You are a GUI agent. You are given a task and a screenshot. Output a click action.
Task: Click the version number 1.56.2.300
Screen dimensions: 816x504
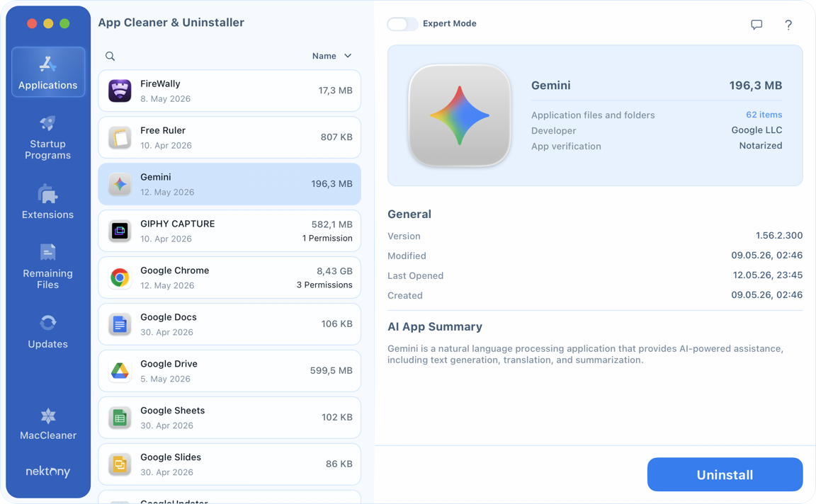pos(779,236)
